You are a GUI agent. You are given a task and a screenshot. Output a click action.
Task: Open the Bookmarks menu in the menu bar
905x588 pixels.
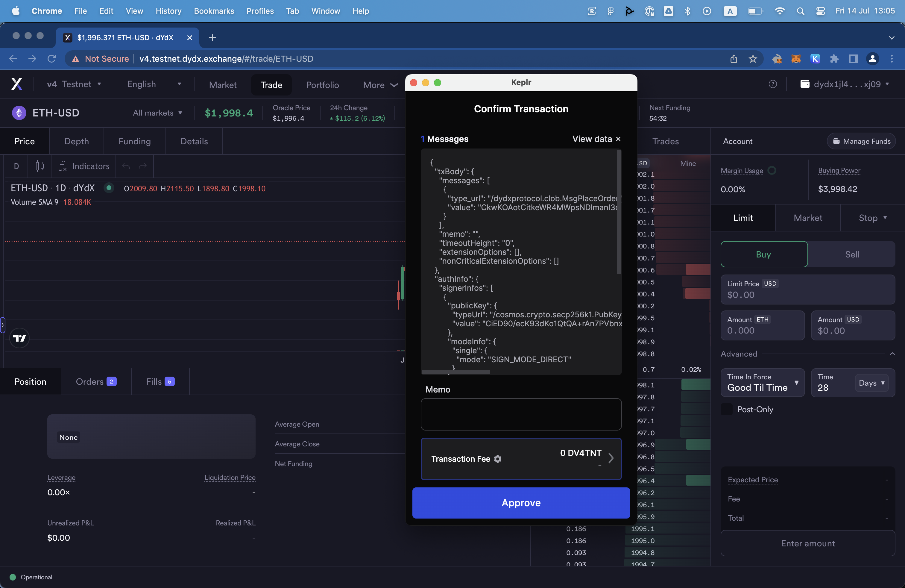[x=214, y=11]
